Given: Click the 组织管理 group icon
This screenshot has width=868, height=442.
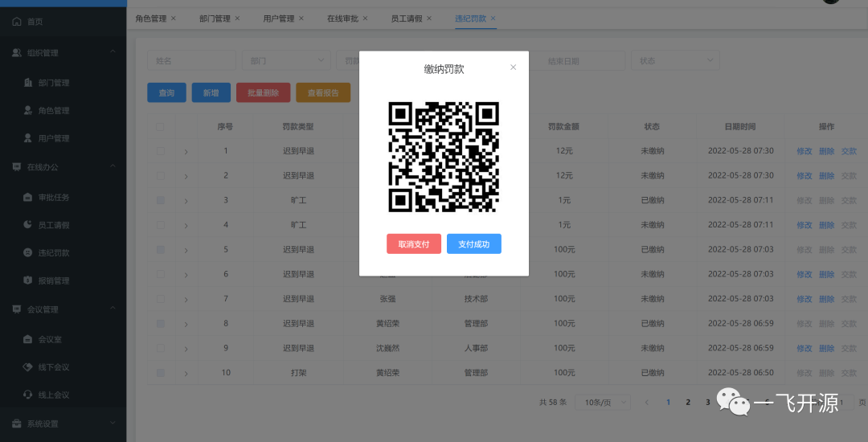Looking at the screenshot, I should pyautogui.click(x=17, y=52).
